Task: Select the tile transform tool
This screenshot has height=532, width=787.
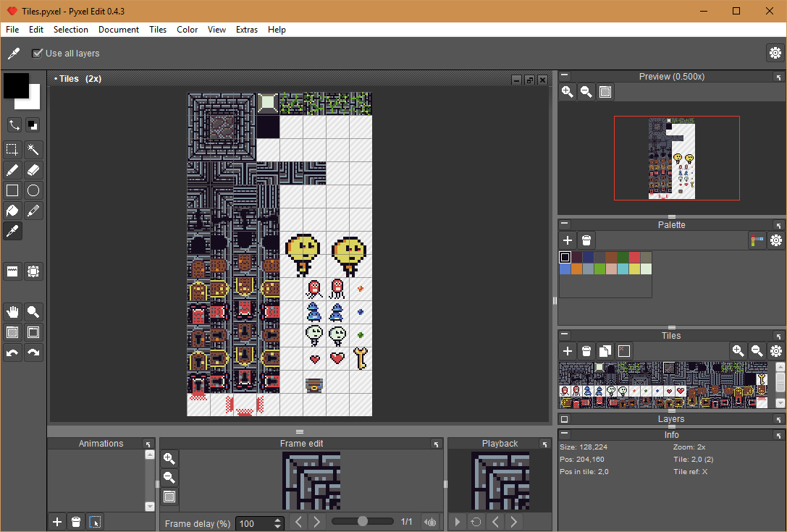Action: [33, 271]
